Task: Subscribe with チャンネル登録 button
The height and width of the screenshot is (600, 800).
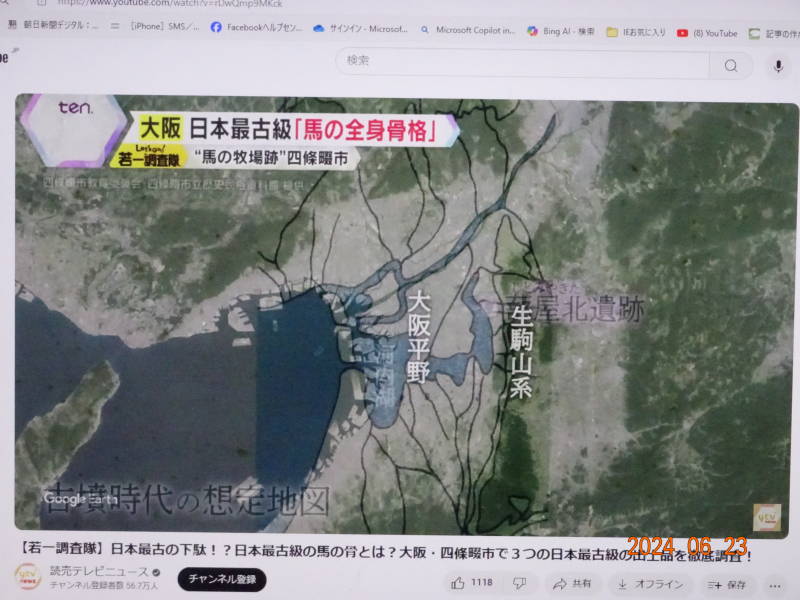Action: pyautogui.click(x=222, y=579)
